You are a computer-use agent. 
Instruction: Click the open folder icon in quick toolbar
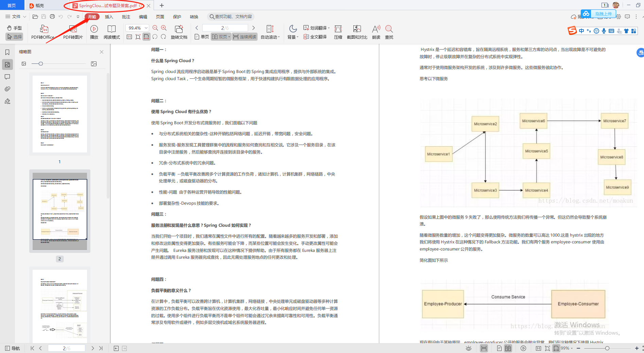tap(35, 16)
